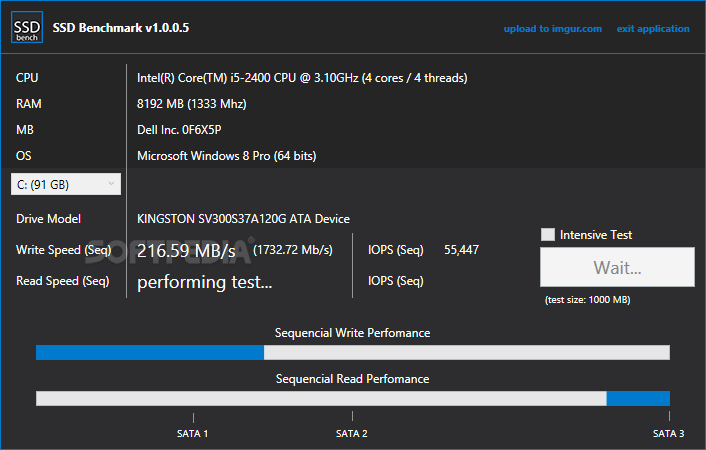The width and height of the screenshot is (706, 450).
Task: Click the 55,447 IOPS value
Action: (462, 250)
